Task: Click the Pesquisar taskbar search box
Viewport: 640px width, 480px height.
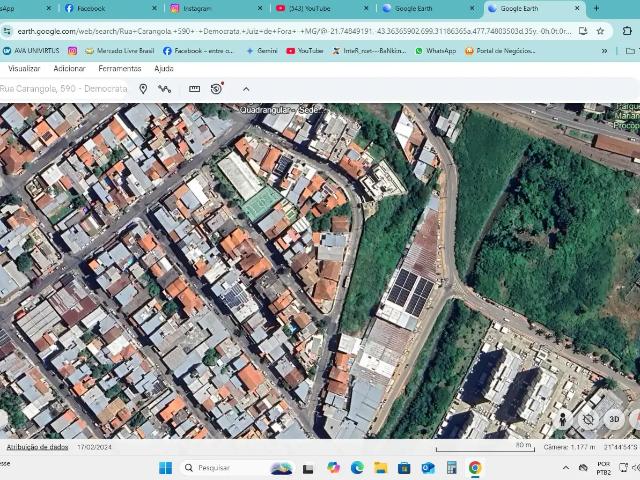Action: click(x=237, y=468)
